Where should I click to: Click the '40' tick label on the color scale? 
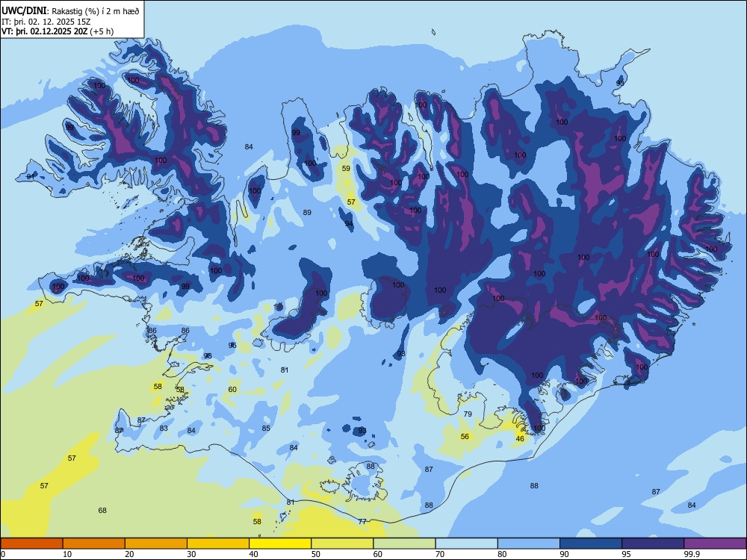(254, 554)
